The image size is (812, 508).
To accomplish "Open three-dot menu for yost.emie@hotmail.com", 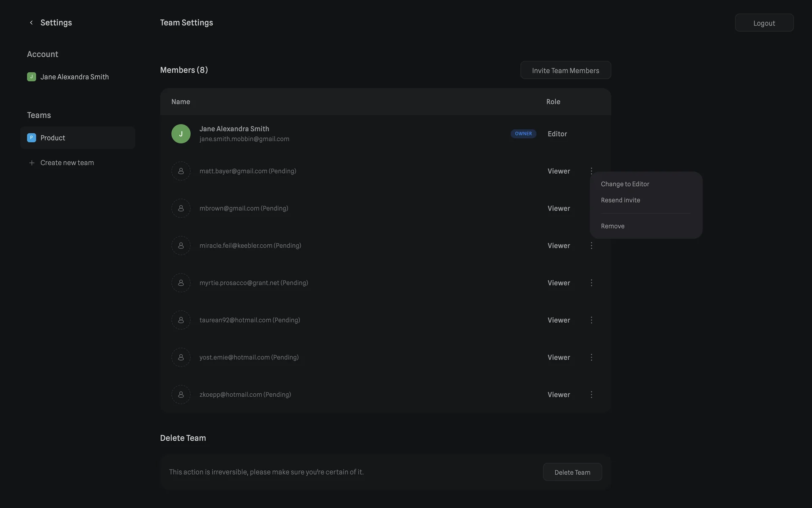I will click(591, 357).
